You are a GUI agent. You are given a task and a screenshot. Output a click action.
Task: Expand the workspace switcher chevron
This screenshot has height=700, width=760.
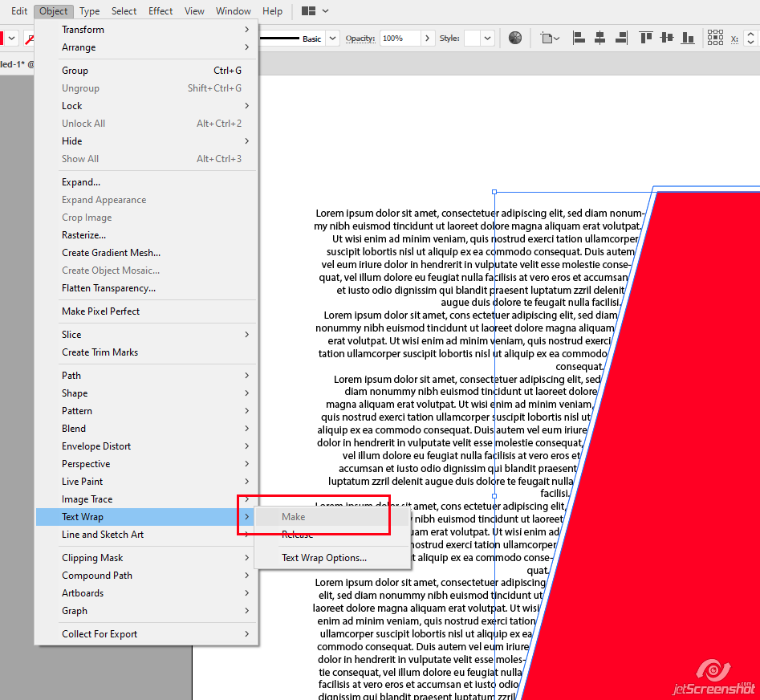(x=325, y=10)
